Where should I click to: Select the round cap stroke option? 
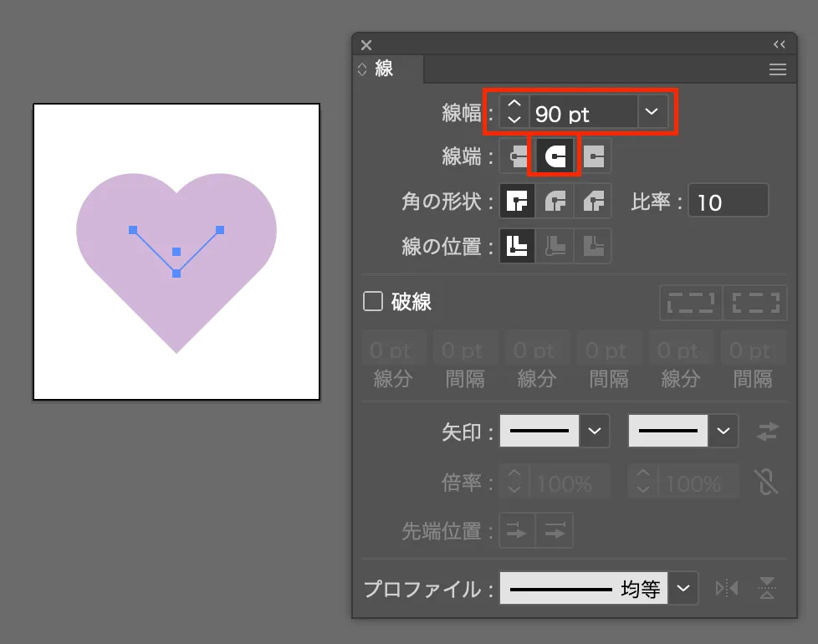(555, 156)
